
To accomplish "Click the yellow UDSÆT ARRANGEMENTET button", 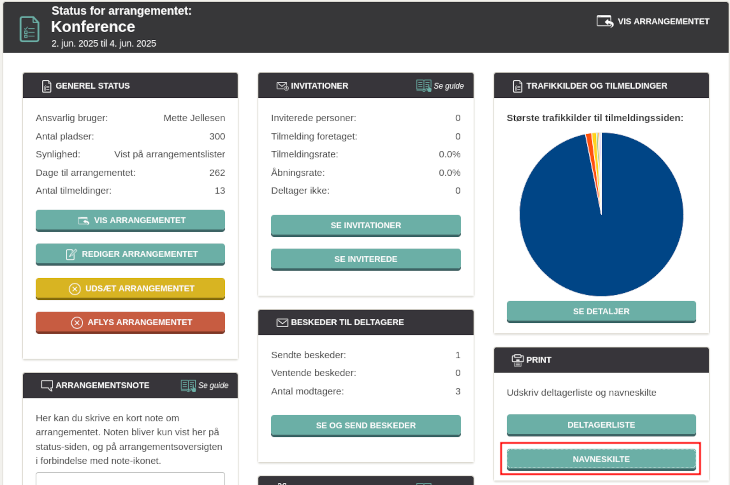I will click(x=130, y=289).
